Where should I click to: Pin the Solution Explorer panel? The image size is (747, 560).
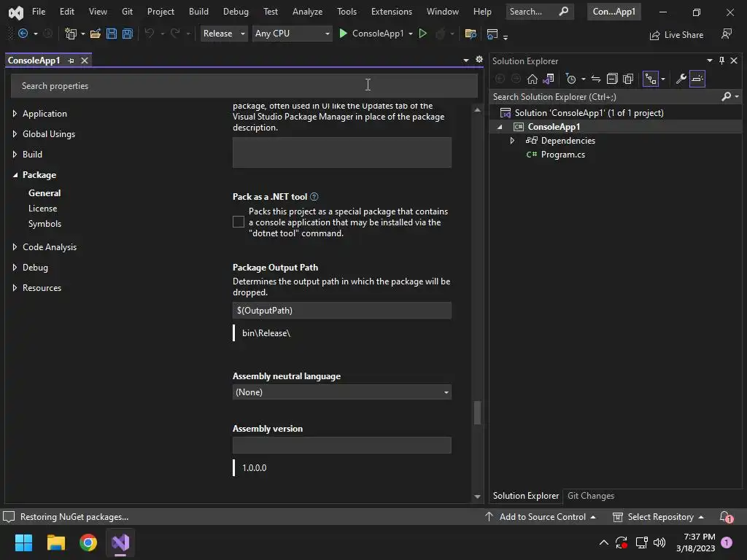click(x=721, y=61)
